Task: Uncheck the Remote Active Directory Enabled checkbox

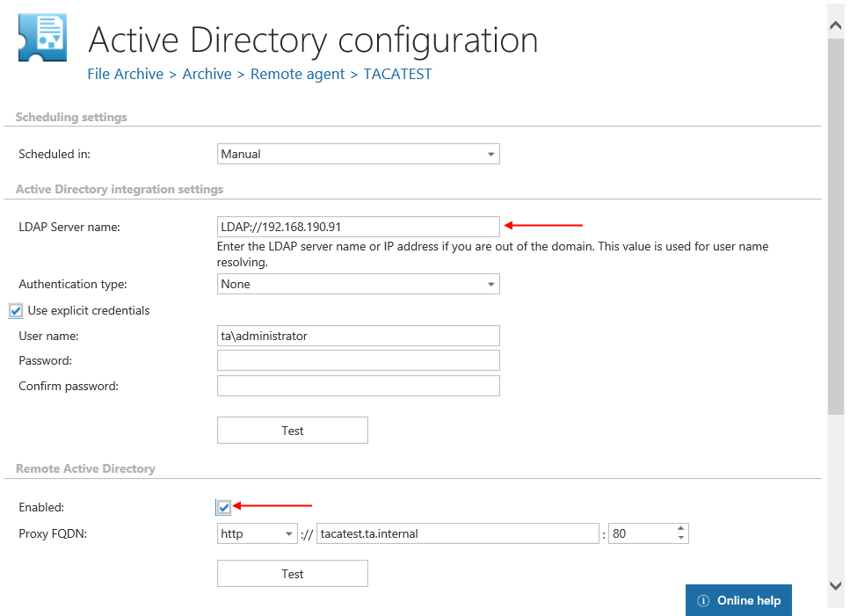Action: [x=224, y=507]
